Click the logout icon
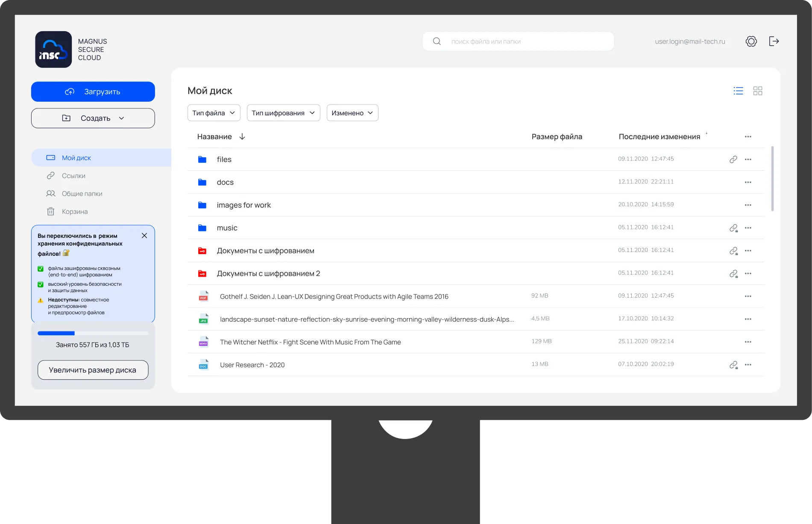The image size is (812, 524). (x=774, y=41)
